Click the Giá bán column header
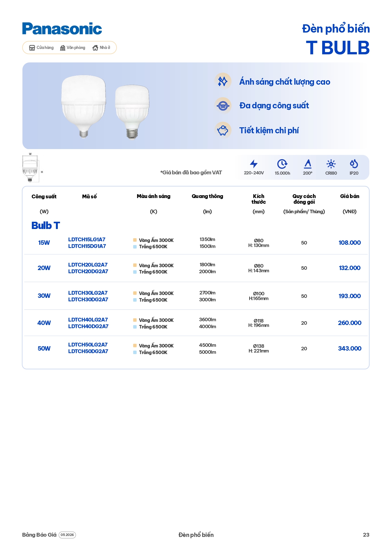The image size is (392, 554). tap(350, 196)
